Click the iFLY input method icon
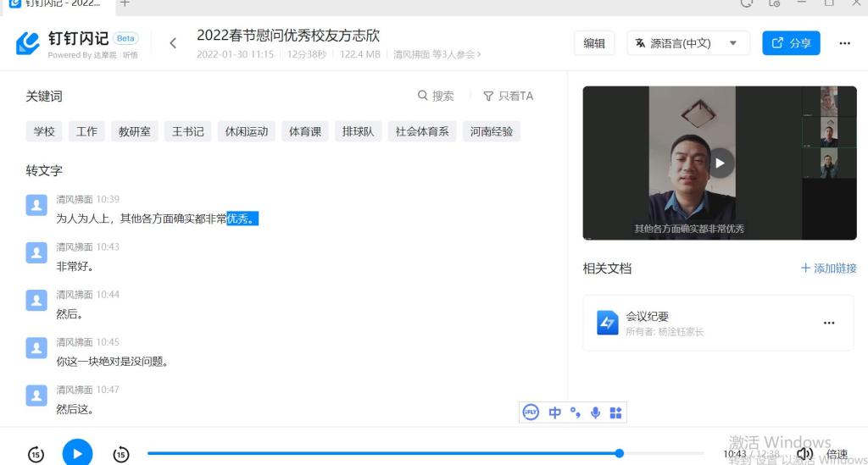The image size is (868, 465). click(531, 412)
